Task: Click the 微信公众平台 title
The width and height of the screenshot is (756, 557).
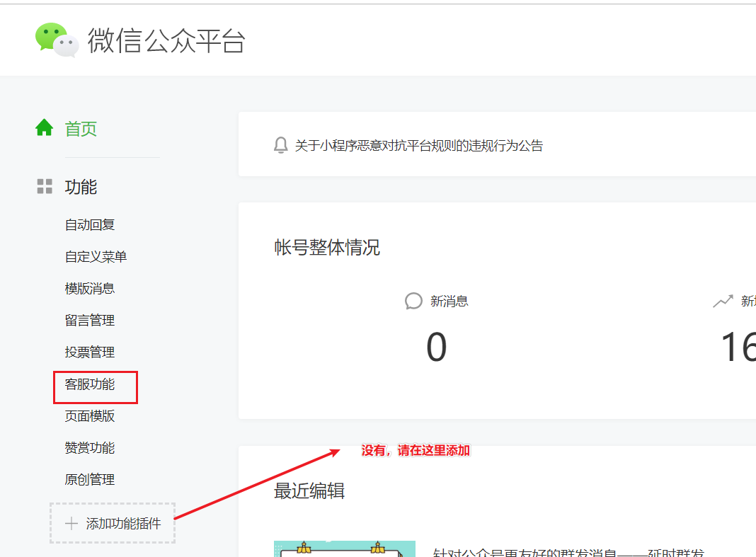Action: [166, 40]
